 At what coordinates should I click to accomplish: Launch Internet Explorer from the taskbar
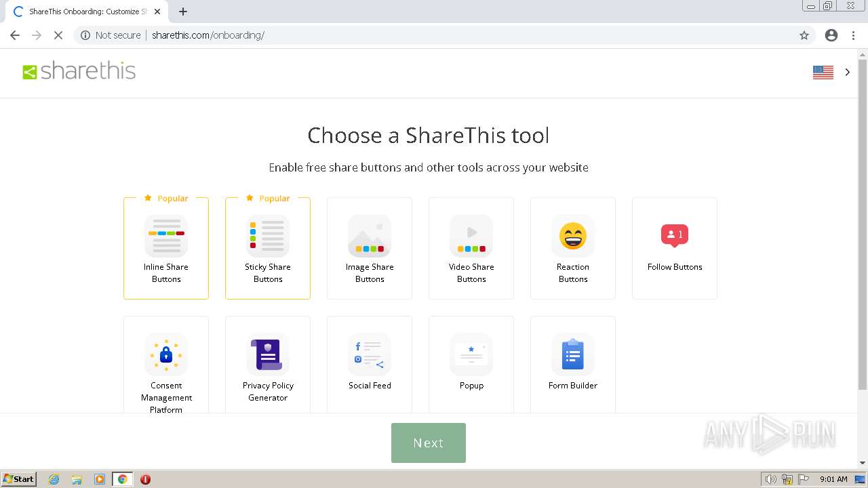(54, 479)
